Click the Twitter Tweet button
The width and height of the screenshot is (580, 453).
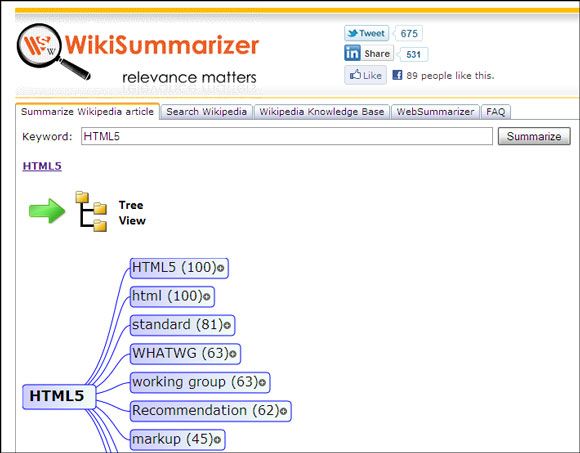point(366,34)
